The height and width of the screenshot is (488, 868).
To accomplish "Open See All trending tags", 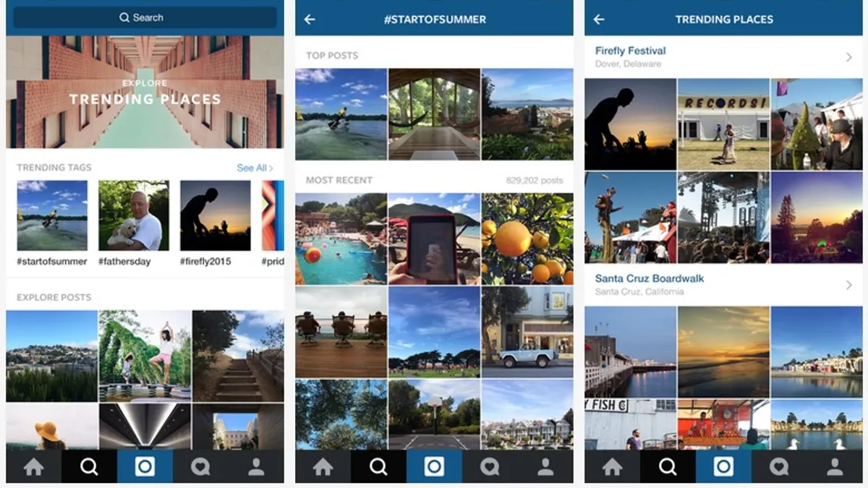I will point(255,168).
